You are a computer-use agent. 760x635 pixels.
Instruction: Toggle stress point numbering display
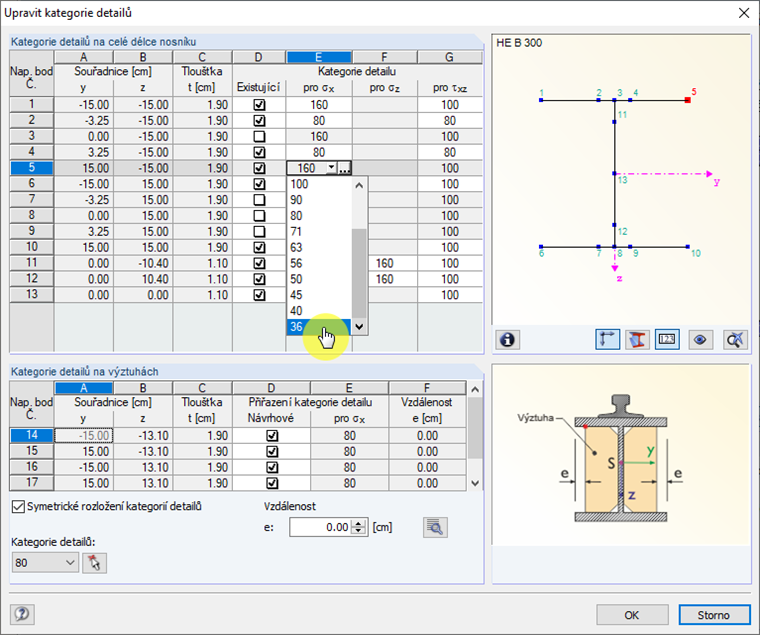(668, 340)
